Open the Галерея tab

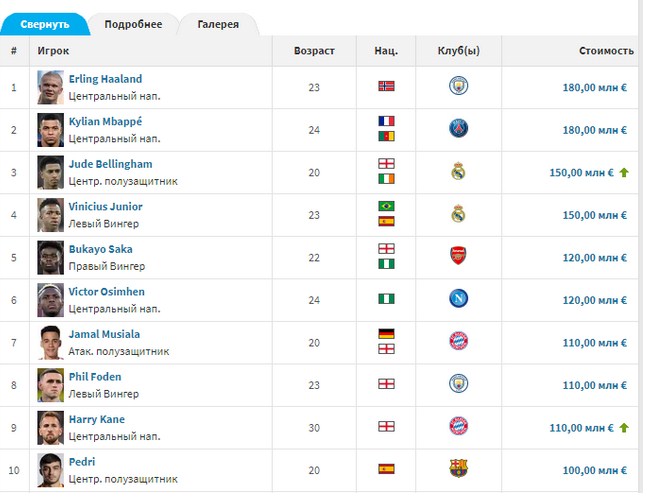point(218,24)
